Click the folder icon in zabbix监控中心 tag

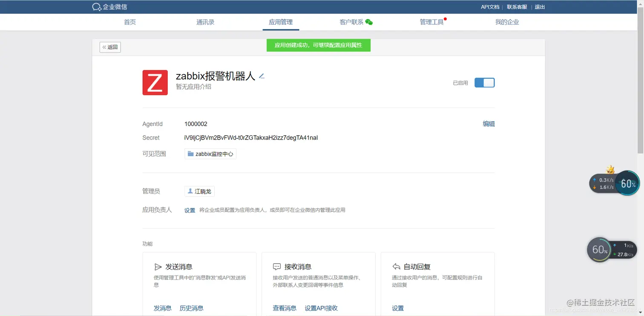pos(190,154)
